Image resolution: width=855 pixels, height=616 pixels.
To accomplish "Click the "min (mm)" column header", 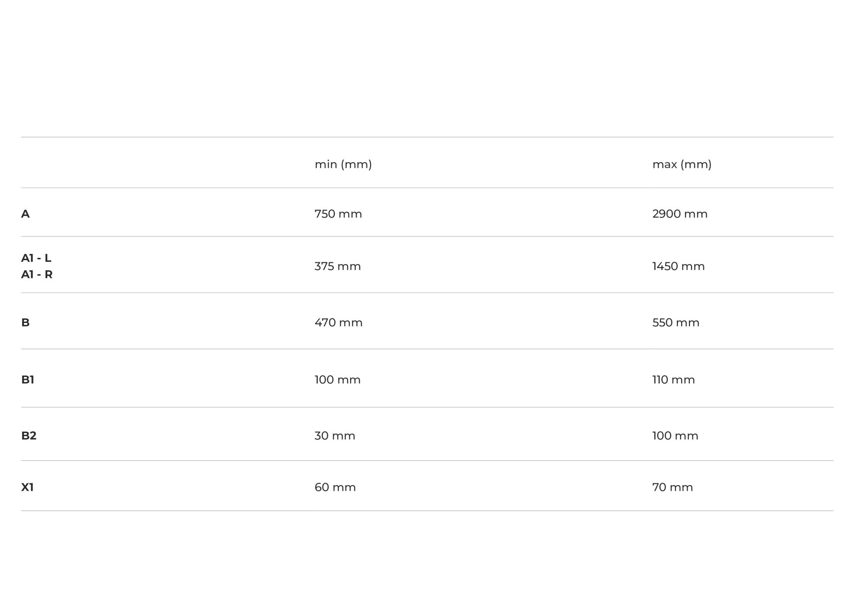I will pos(343,164).
